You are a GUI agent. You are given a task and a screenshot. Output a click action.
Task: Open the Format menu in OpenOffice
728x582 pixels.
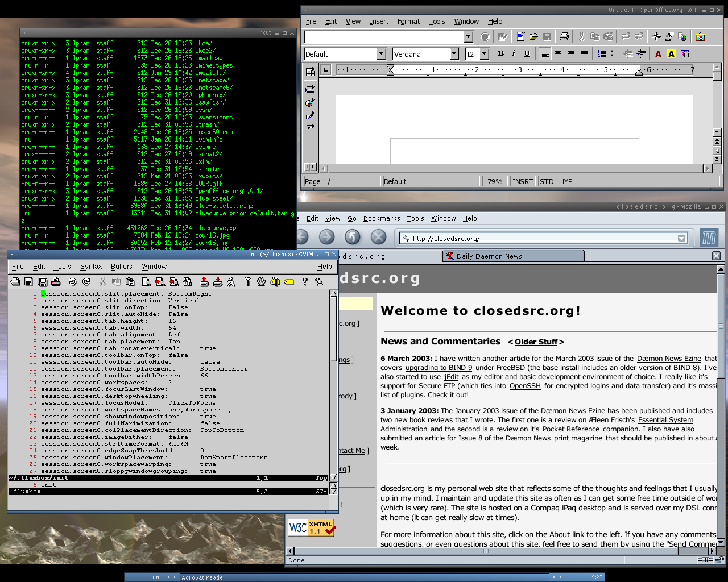408,21
